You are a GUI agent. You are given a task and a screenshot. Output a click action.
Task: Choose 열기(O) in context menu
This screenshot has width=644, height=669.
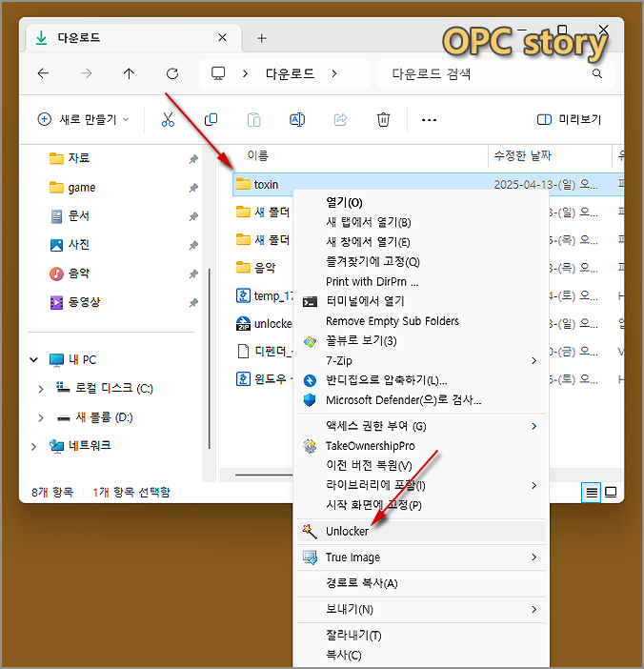click(421, 202)
